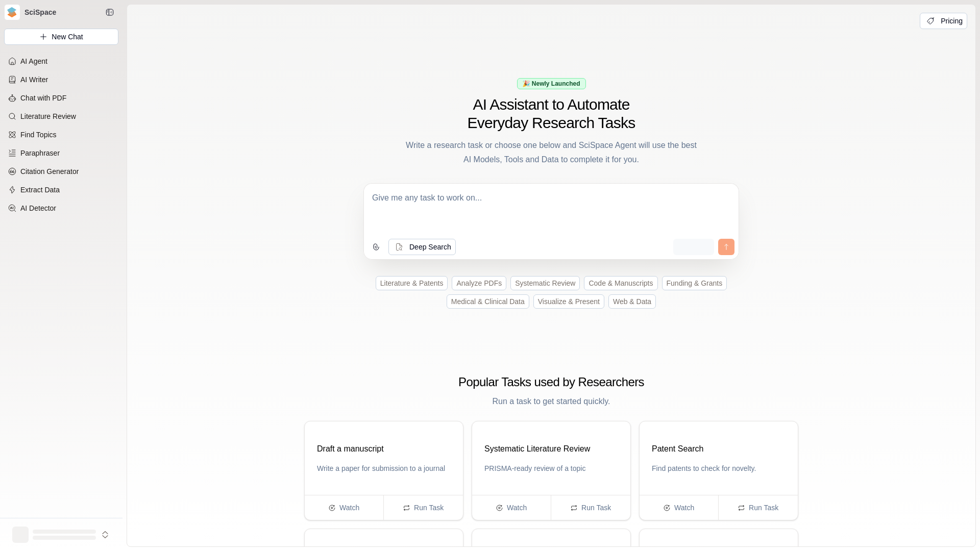Start a New Chat
The width and height of the screenshot is (980, 551).
[61, 37]
